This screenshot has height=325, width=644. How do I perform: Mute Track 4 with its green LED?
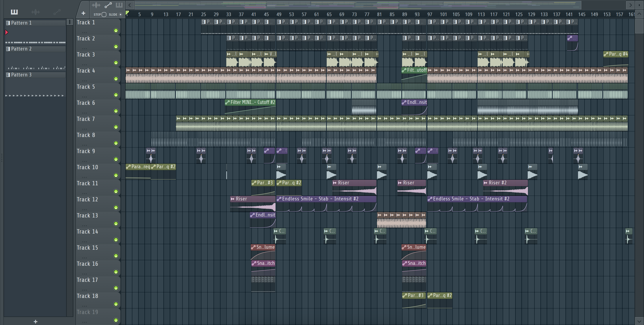point(116,79)
